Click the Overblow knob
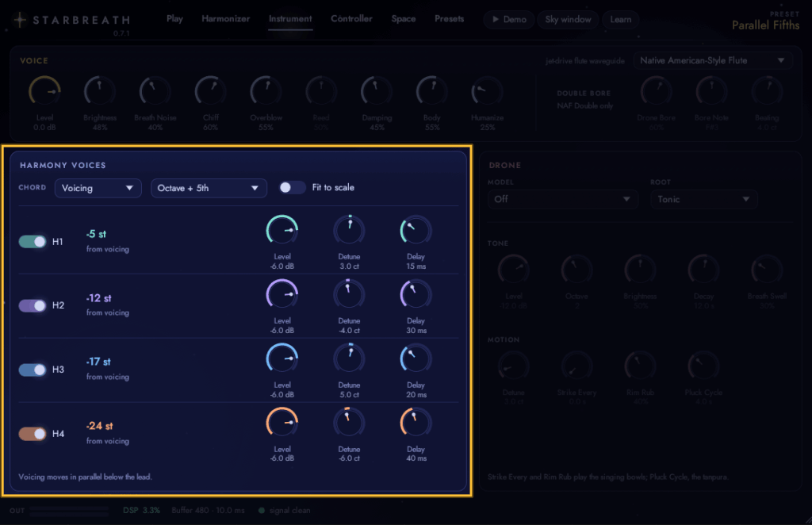812x525 pixels. click(x=266, y=92)
